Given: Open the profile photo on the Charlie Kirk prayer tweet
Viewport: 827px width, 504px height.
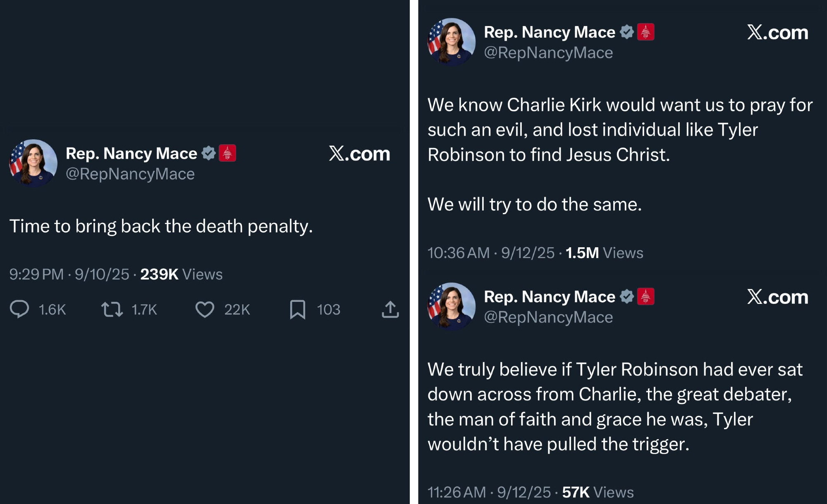Looking at the screenshot, I should 452,42.
